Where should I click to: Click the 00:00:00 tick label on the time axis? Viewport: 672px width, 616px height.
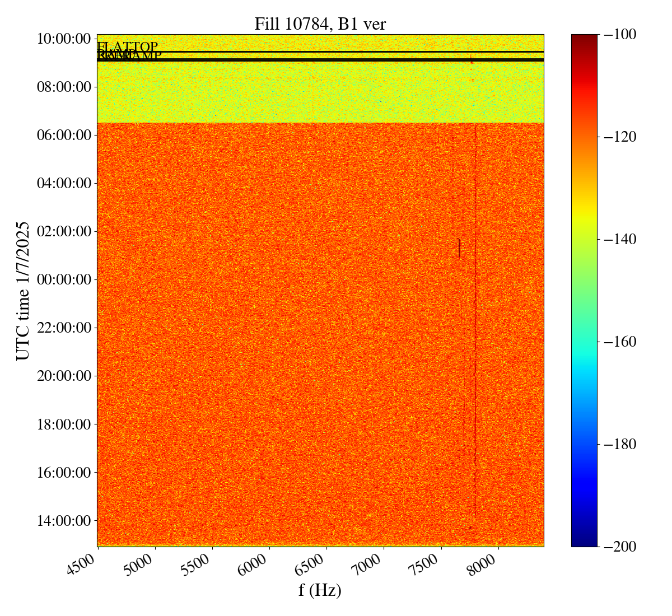[63, 279]
